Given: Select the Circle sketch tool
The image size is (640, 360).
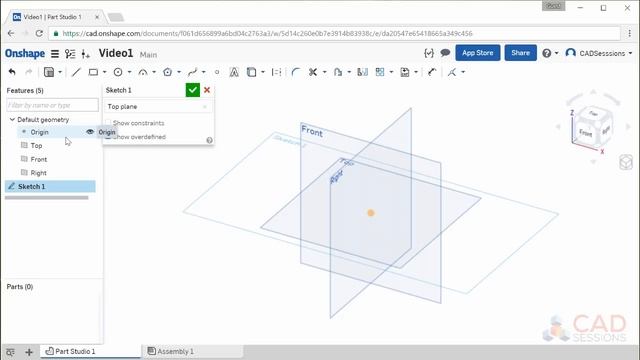Looking at the screenshot, I should coord(118,72).
